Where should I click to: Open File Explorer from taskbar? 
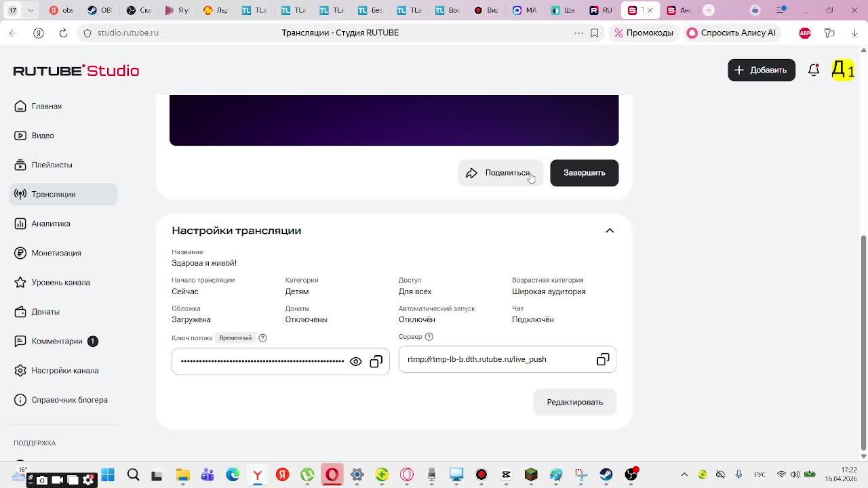(x=182, y=474)
